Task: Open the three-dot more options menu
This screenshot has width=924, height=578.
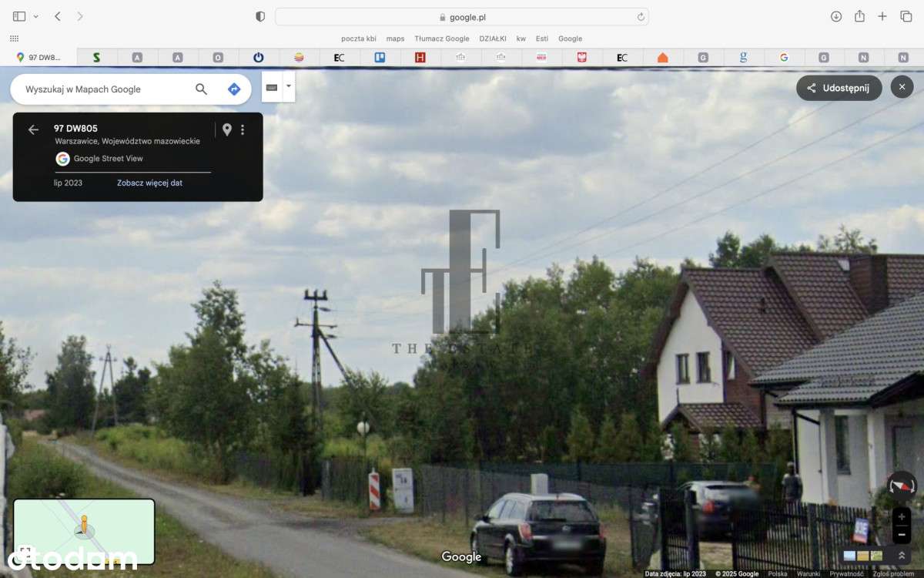Action: 243,129
